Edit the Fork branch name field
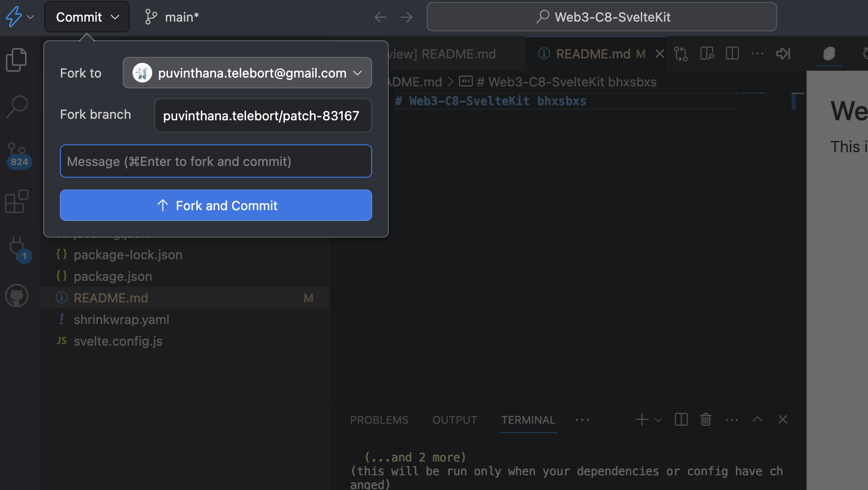Image resolution: width=868 pixels, height=490 pixels. (263, 115)
